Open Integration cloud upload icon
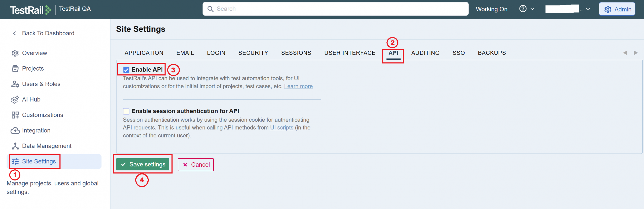Viewport: 644px width, 209px height. [x=15, y=131]
